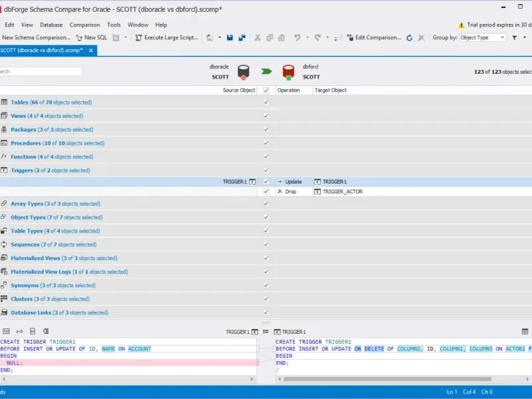Open the Database menu
This screenshot has width=532, height=399.
51,25
